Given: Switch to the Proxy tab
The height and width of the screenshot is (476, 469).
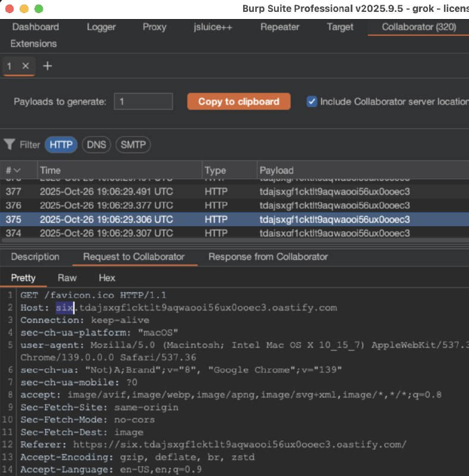Looking at the screenshot, I should point(155,27).
